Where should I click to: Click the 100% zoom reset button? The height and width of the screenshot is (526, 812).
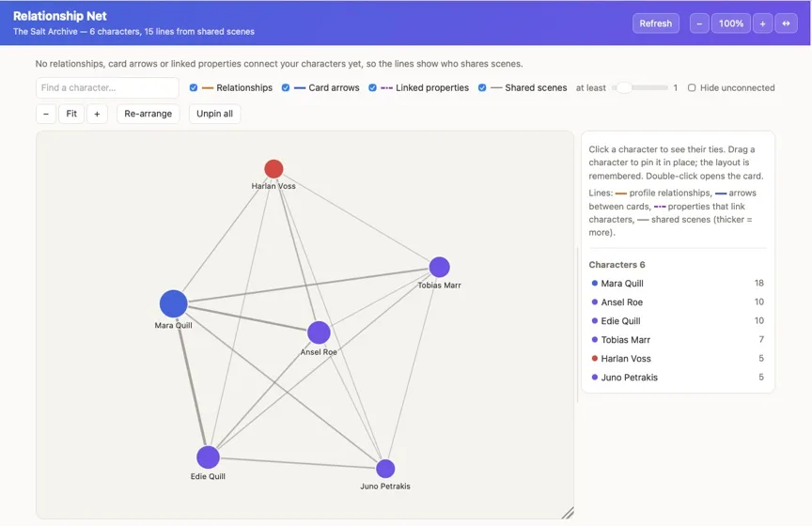(x=730, y=23)
